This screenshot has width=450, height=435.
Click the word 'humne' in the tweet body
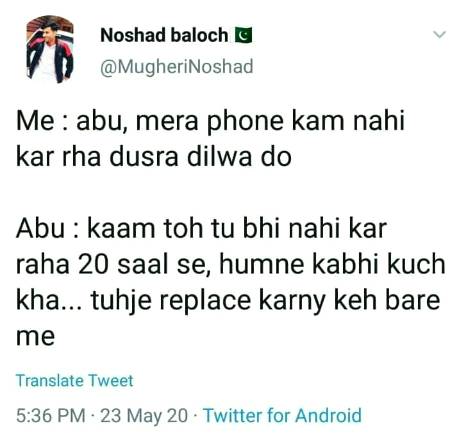pyautogui.click(x=261, y=264)
